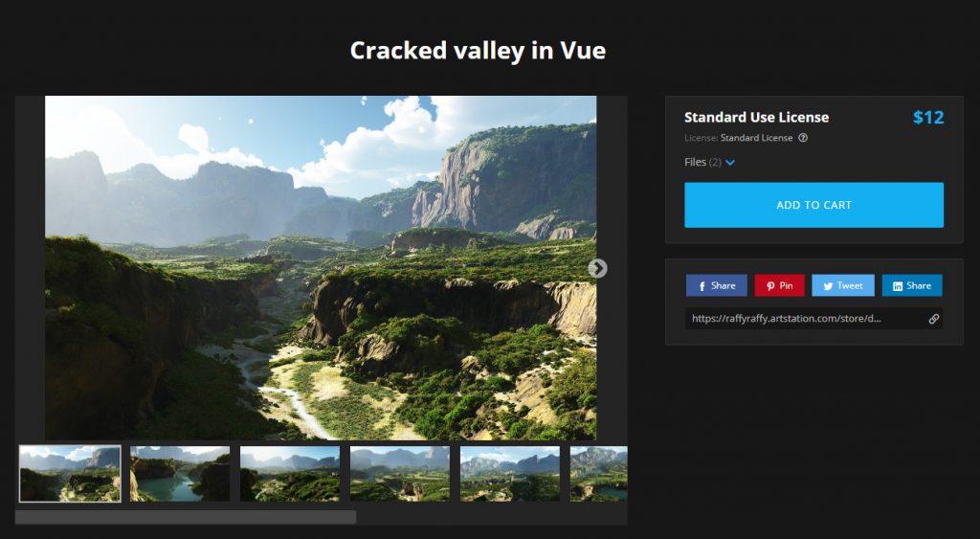Expand the Files (2) dropdown chevron
Screen dimensions: 980x539
[730, 163]
